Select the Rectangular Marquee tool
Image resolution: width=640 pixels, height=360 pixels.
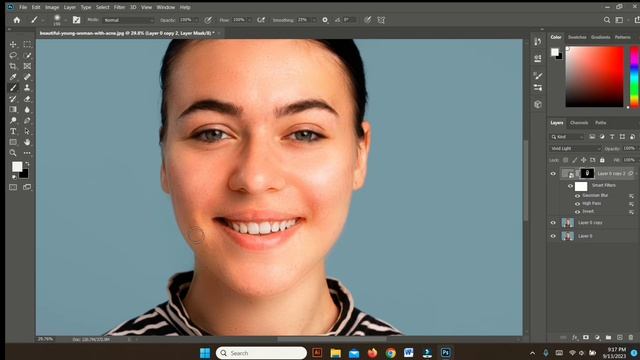click(x=27, y=44)
